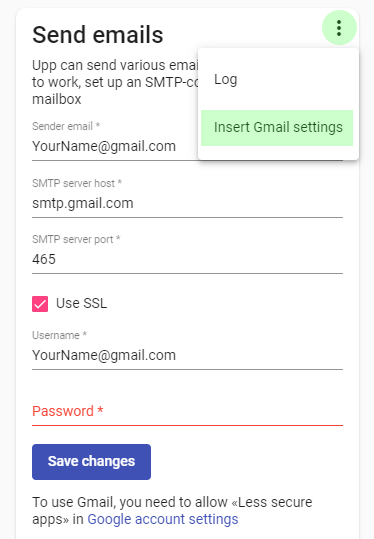The image size is (374, 539).
Task: Open the three-dot options menu
Action: pos(339,28)
